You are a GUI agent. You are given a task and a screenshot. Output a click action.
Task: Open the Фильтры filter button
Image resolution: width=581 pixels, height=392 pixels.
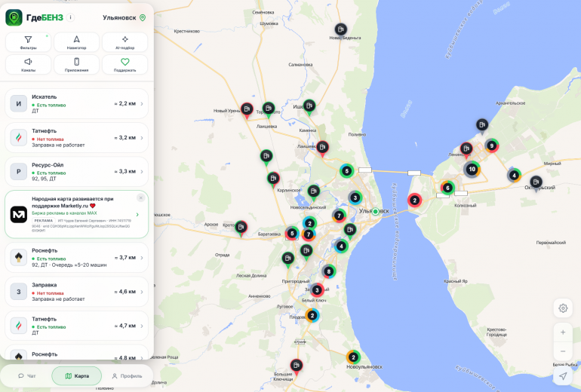(x=28, y=42)
